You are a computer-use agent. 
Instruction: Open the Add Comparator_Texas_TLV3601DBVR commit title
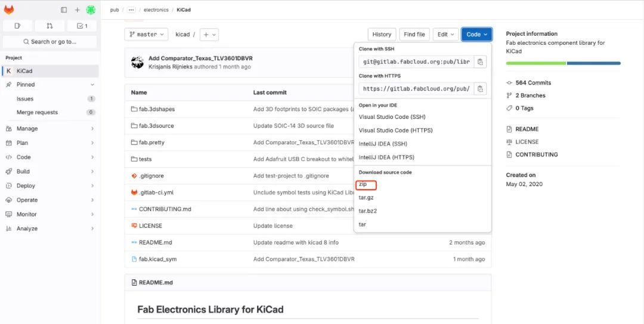200,58
